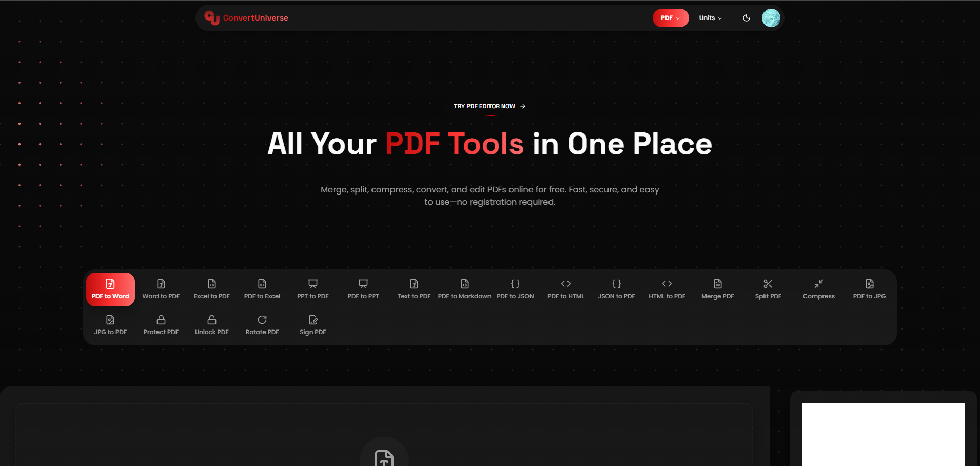Select the Compress tool
This screenshot has width=980, height=466.
pyautogui.click(x=818, y=289)
